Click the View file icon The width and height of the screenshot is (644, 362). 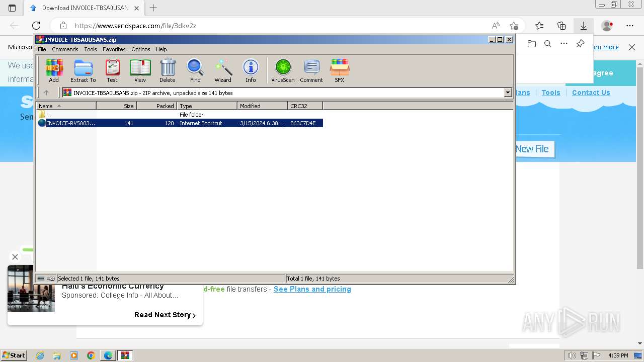pyautogui.click(x=140, y=70)
